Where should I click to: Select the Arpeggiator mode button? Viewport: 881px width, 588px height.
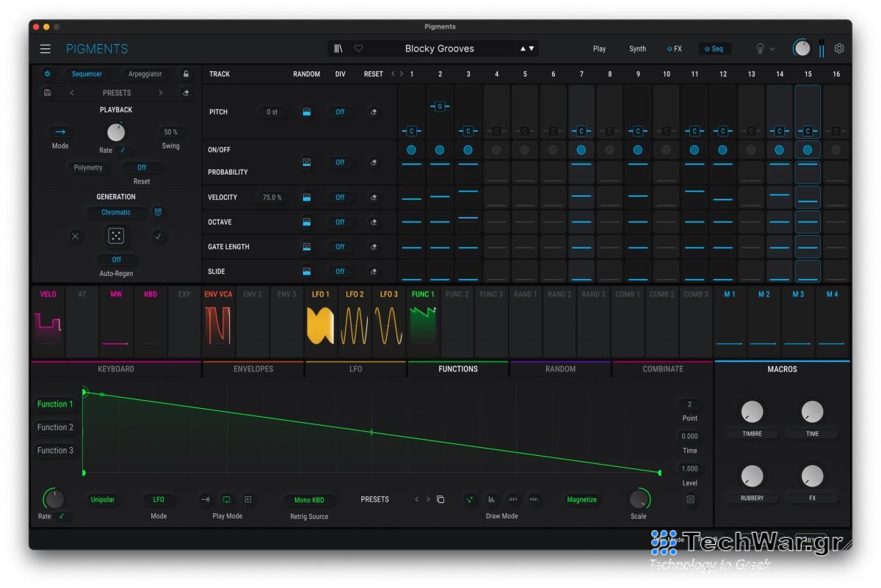tap(145, 74)
